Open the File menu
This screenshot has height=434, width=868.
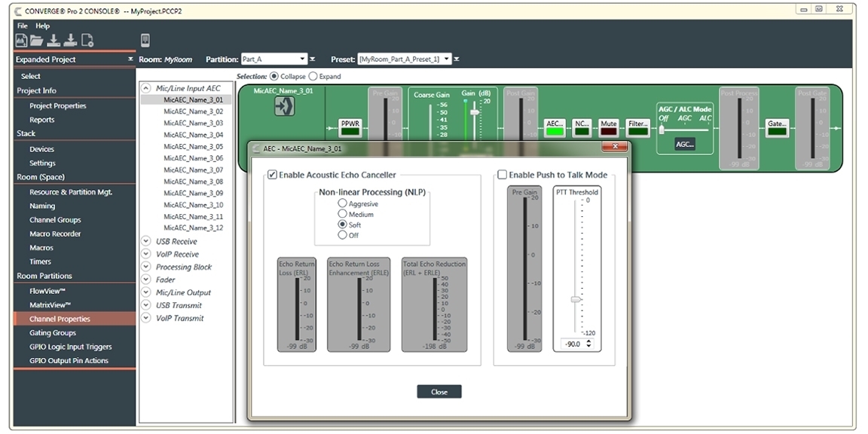coord(23,26)
